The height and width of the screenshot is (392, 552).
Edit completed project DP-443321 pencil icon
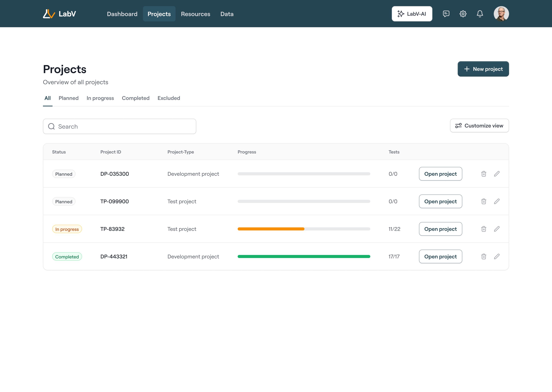pyautogui.click(x=497, y=256)
